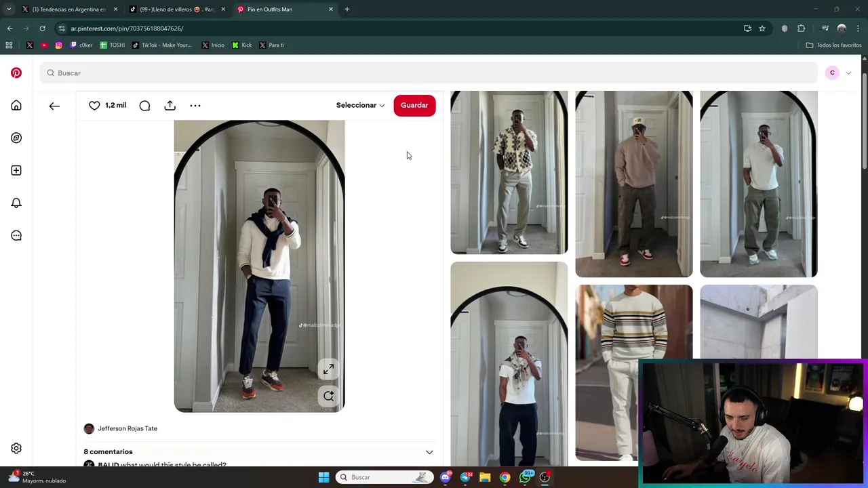Viewport: 868px width, 488px height.
Task: Open the Explore compass icon in sidebar
Action: 16,138
